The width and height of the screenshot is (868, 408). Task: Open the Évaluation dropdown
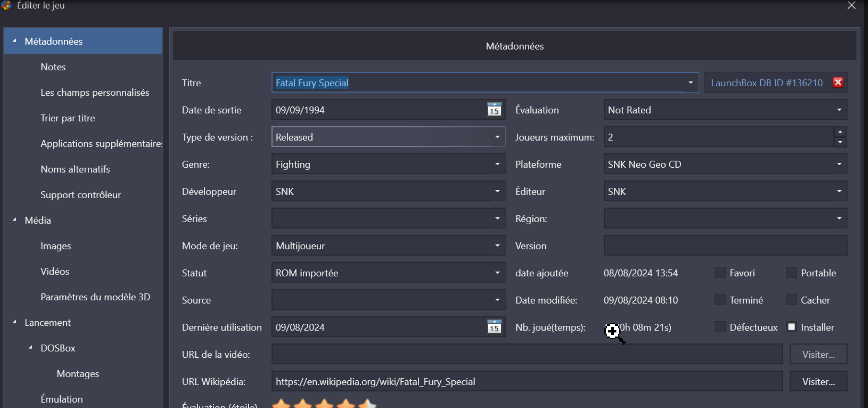(x=839, y=110)
